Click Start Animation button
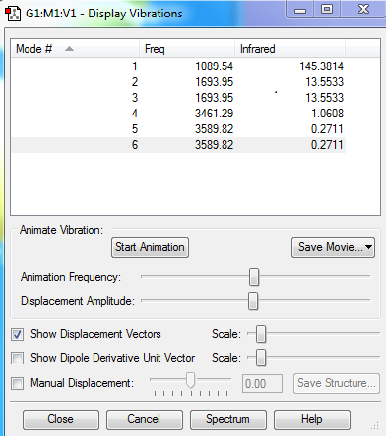The image size is (386, 436). pyautogui.click(x=150, y=247)
